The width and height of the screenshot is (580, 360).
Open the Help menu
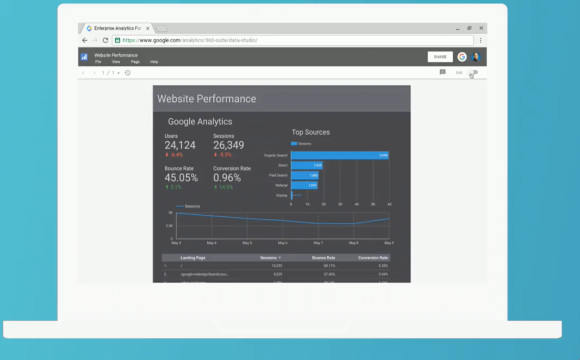click(154, 62)
